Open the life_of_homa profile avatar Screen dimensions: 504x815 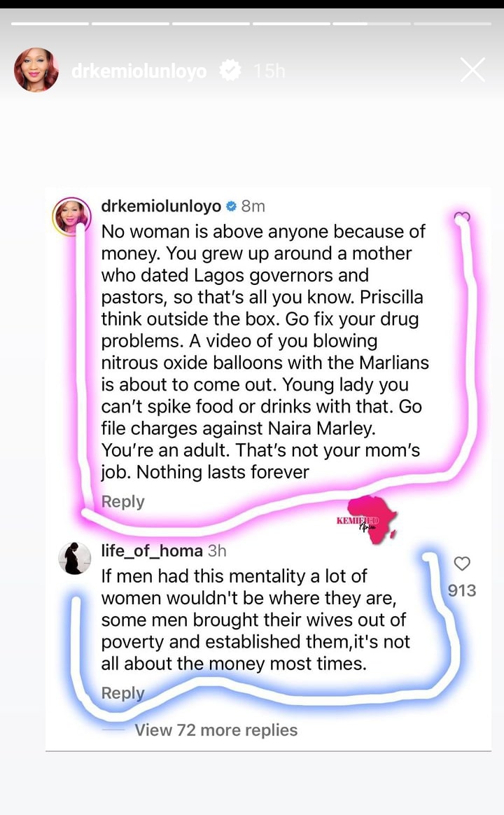[x=73, y=559]
